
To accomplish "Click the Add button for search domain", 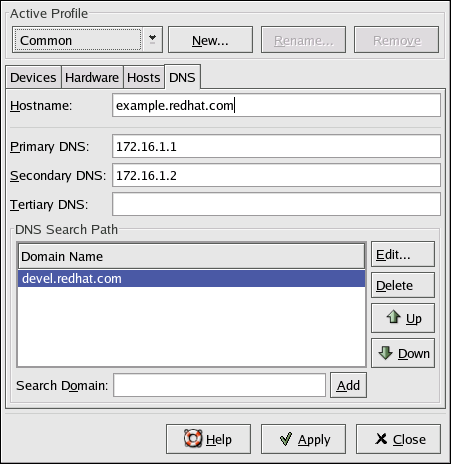I will [x=348, y=385].
